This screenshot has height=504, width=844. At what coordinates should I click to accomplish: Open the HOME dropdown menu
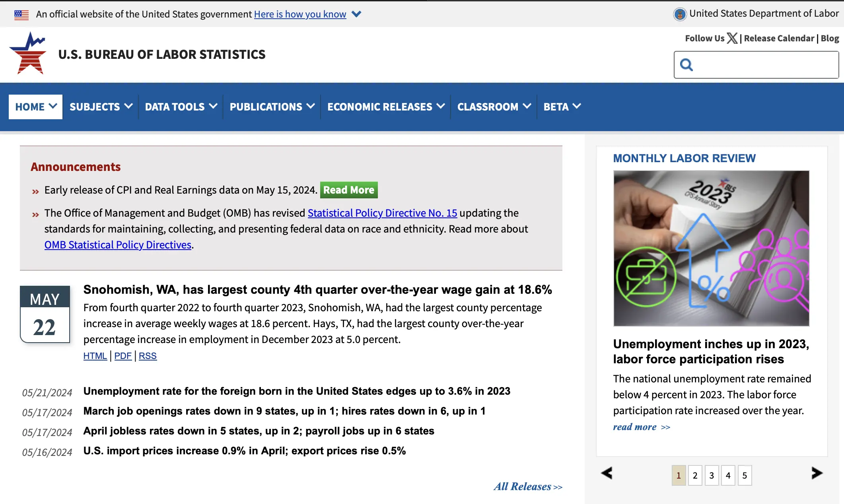click(36, 107)
